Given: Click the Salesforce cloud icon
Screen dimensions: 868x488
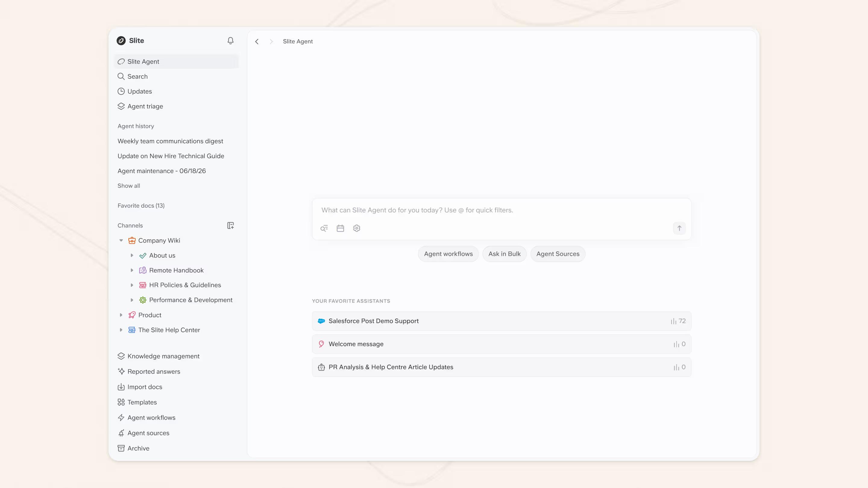Looking at the screenshot, I should [x=322, y=321].
